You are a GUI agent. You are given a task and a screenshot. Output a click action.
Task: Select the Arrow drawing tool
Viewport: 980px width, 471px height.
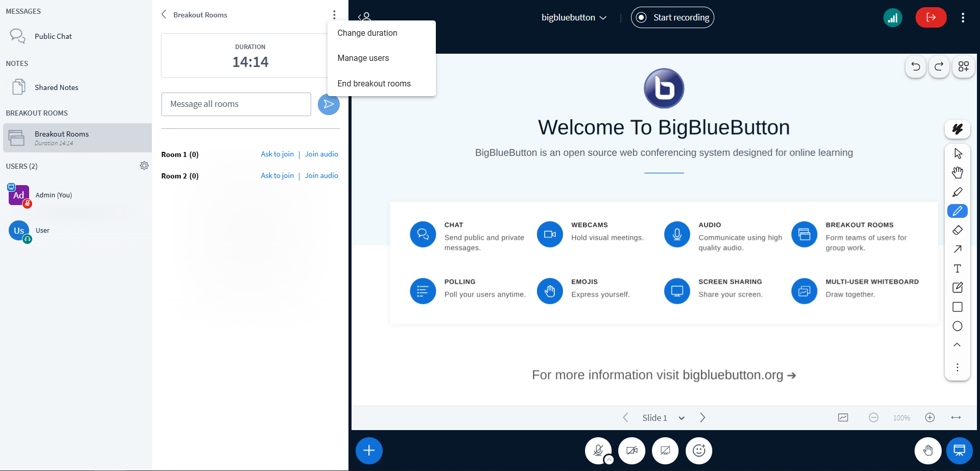point(958,249)
